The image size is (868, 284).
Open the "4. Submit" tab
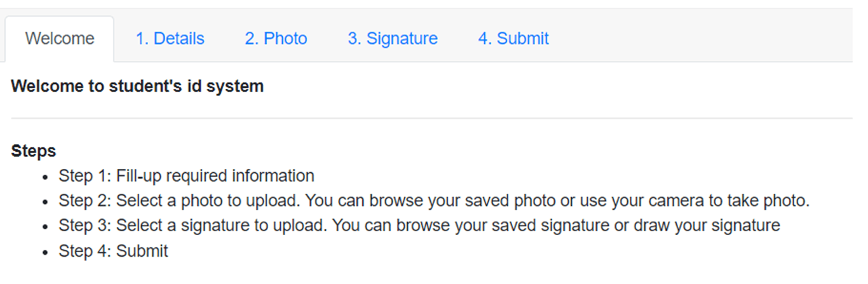513,39
